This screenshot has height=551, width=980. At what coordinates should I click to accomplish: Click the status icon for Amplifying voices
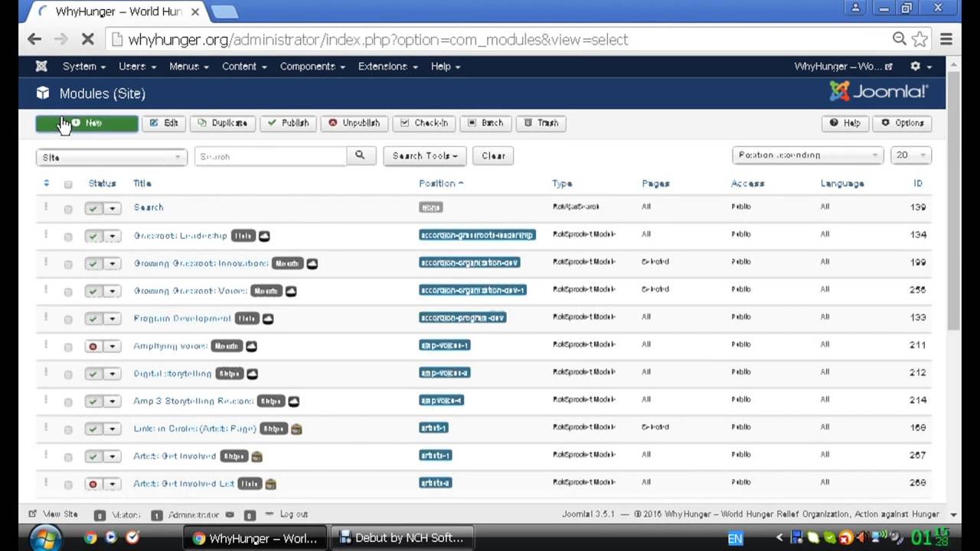click(x=93, y=347)
